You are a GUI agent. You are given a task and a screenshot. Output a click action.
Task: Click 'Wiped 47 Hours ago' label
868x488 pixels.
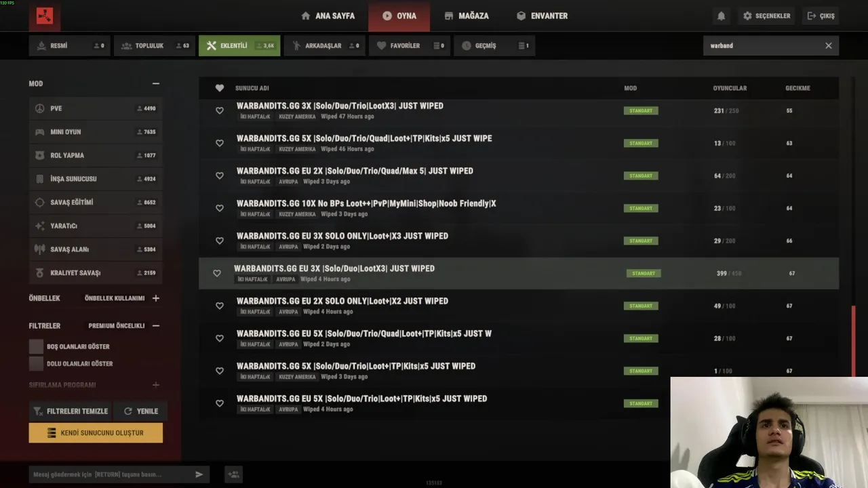[x=347, y=117]
